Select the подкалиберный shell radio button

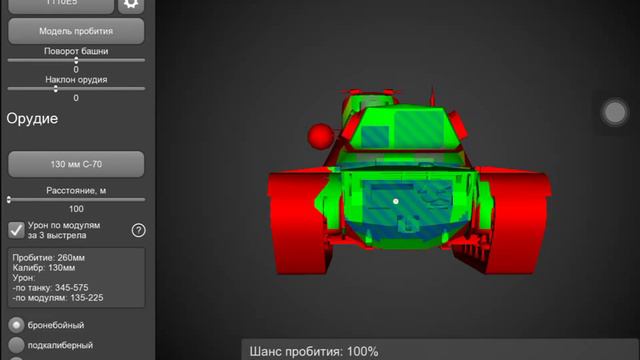pos(16,345)
